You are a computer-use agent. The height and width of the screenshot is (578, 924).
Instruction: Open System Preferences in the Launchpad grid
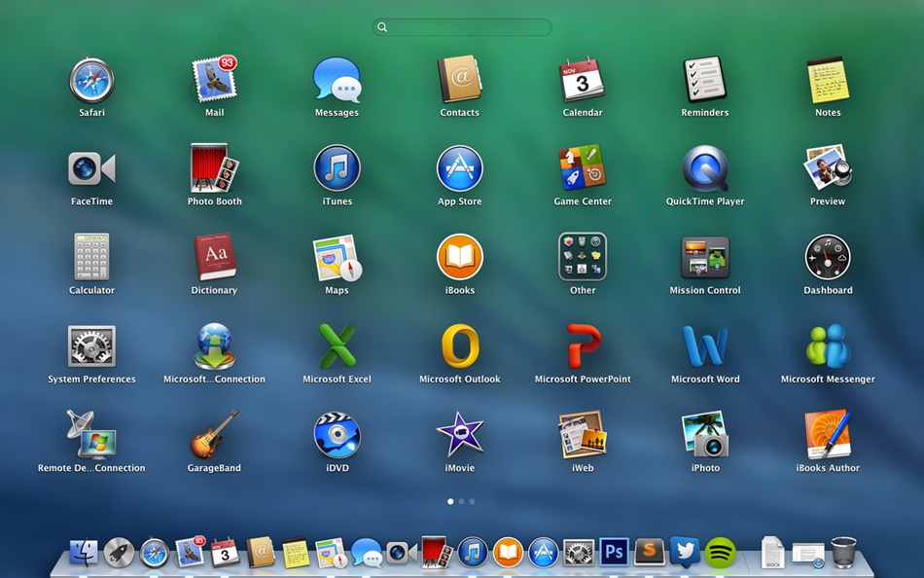tap(91, 346)
